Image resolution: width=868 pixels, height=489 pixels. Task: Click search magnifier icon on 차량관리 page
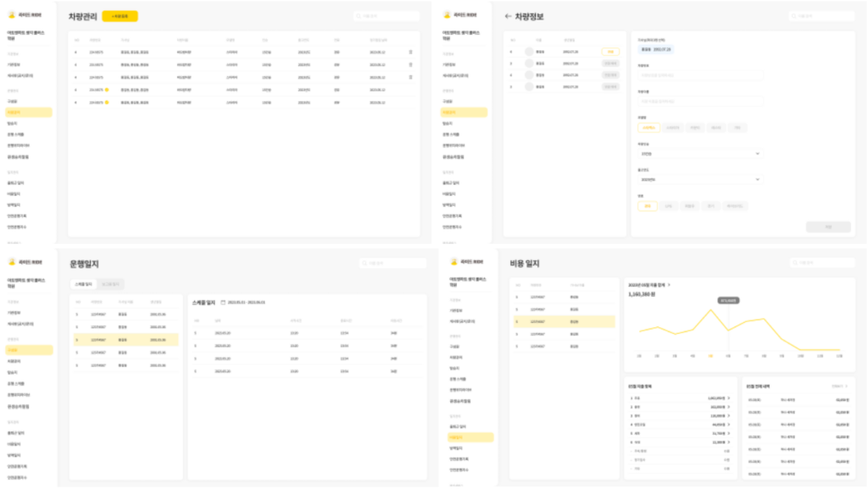click(359, 16)
